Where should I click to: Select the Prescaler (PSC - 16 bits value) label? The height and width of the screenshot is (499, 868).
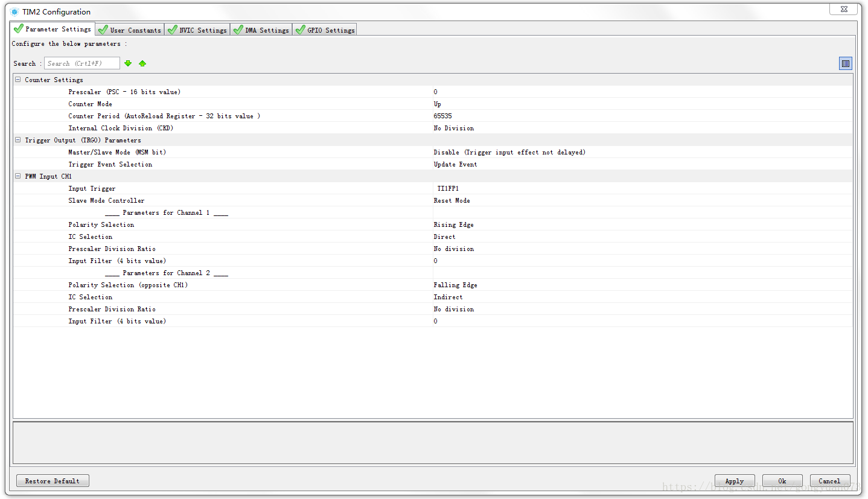124,92
